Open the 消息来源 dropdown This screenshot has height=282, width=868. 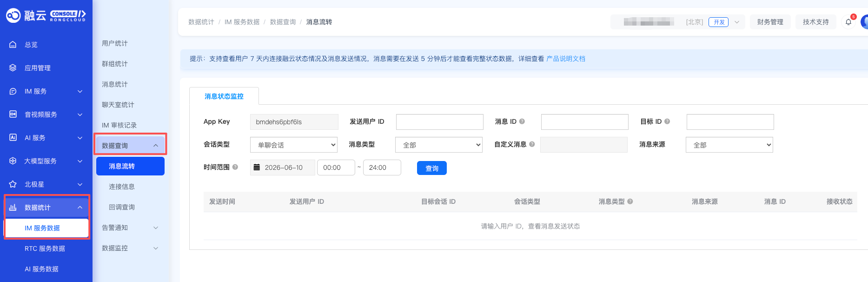tap(729, 145)
